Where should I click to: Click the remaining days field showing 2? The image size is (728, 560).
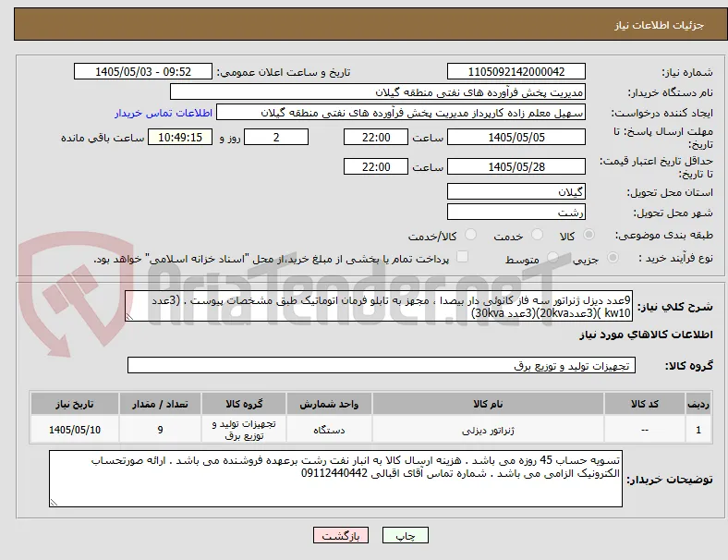[x=276, y=137]
